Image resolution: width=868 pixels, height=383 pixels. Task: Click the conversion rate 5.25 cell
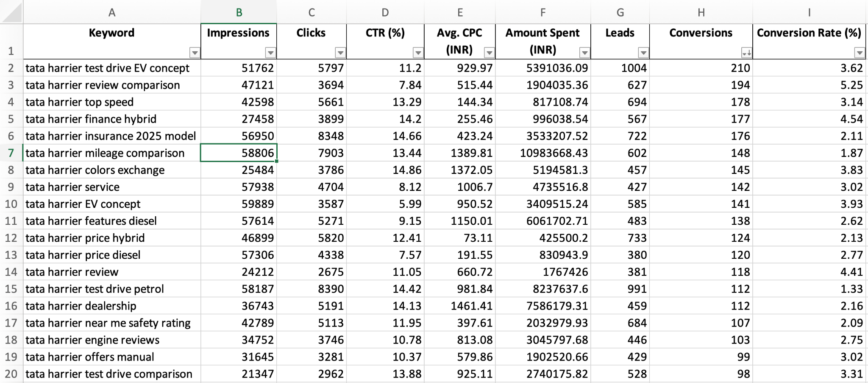pyautogui.click(x=810, y=85)
